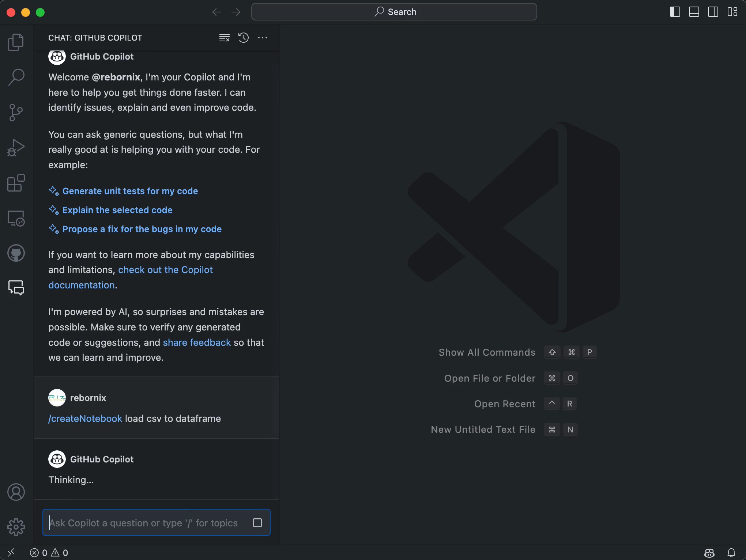746x560 pixels.
Task: Open the Explorer view in activity bar
Action: pyautogui.click(x=16, y=42)
